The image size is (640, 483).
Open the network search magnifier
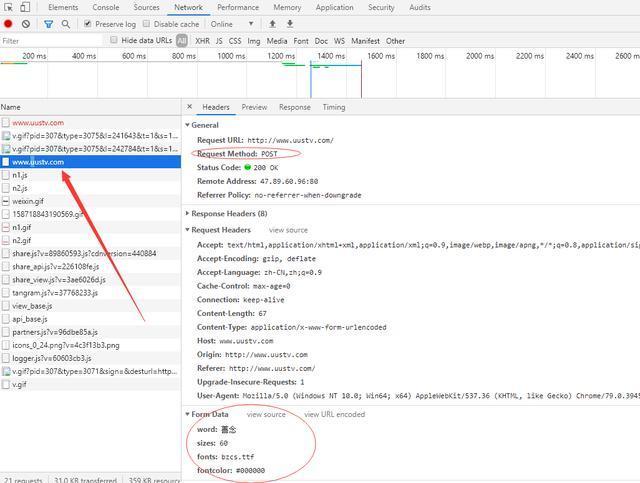66,24
